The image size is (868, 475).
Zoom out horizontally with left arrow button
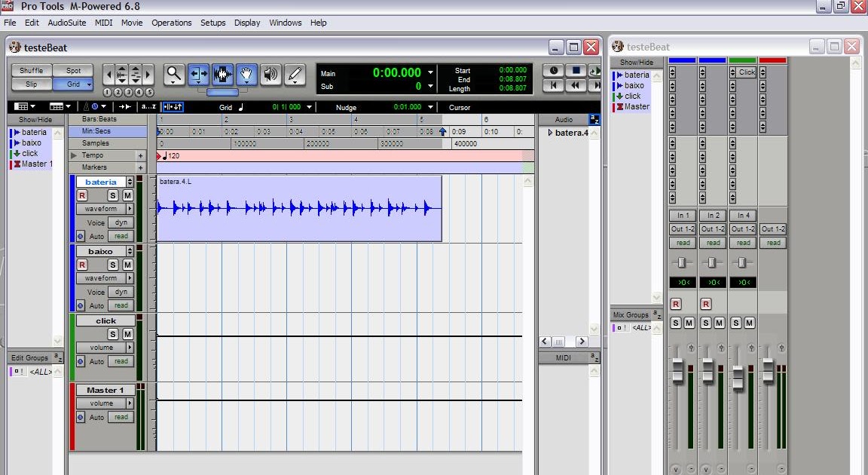coord(109,74)
